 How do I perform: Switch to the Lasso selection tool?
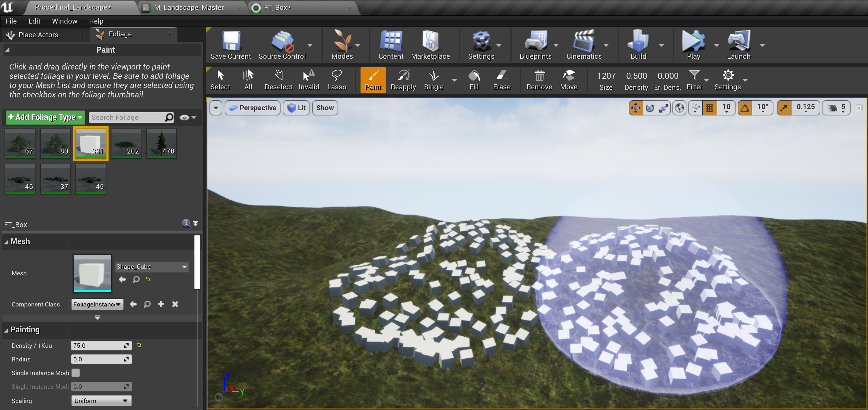coord(337,80)
